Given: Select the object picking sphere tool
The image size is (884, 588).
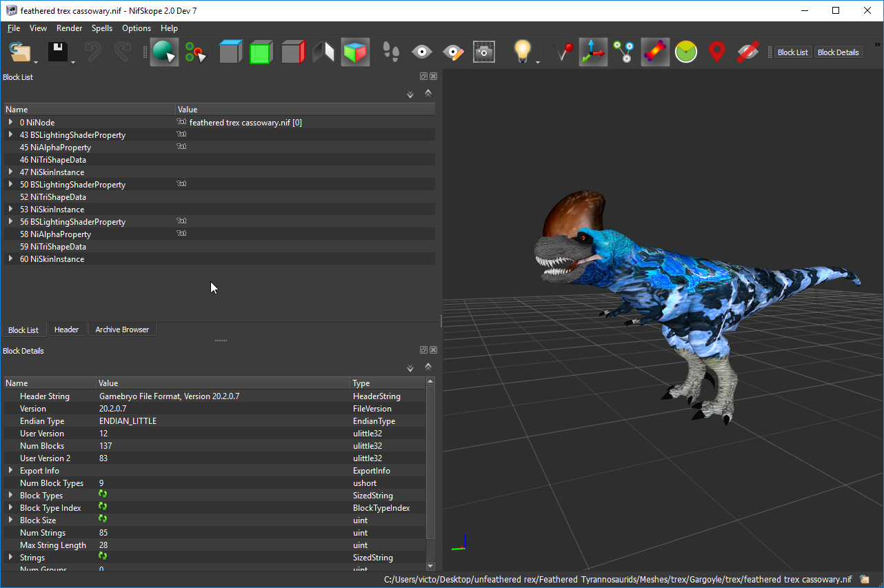Looking at the screenshot, I should pyautogui.click(x=163, y=52).
